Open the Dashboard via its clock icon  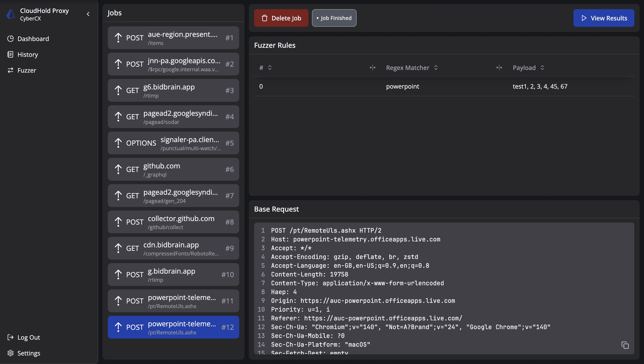[x=11, y=39]
